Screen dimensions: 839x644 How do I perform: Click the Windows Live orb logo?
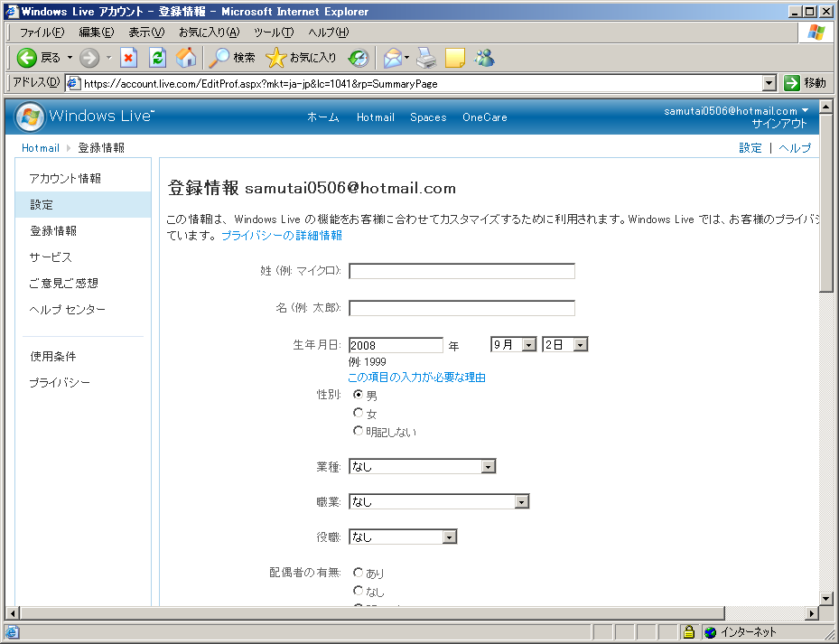click(30, 117)
